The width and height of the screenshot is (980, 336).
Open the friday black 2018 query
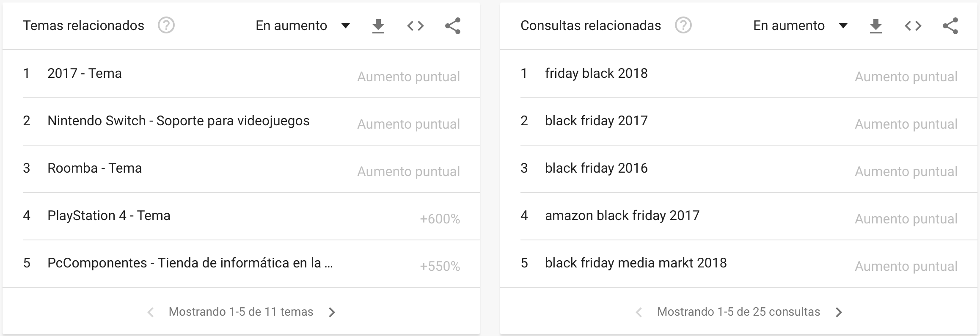click(x=749, y=74)
